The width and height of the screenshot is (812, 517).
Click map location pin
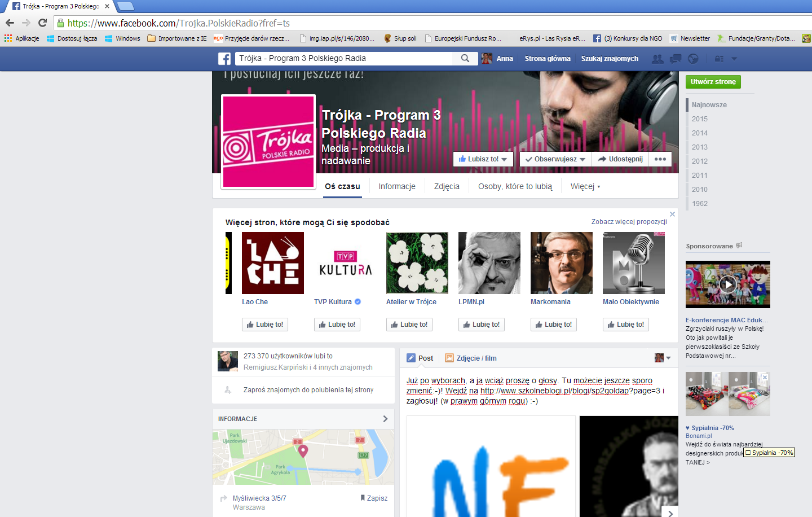pos(303,450)
